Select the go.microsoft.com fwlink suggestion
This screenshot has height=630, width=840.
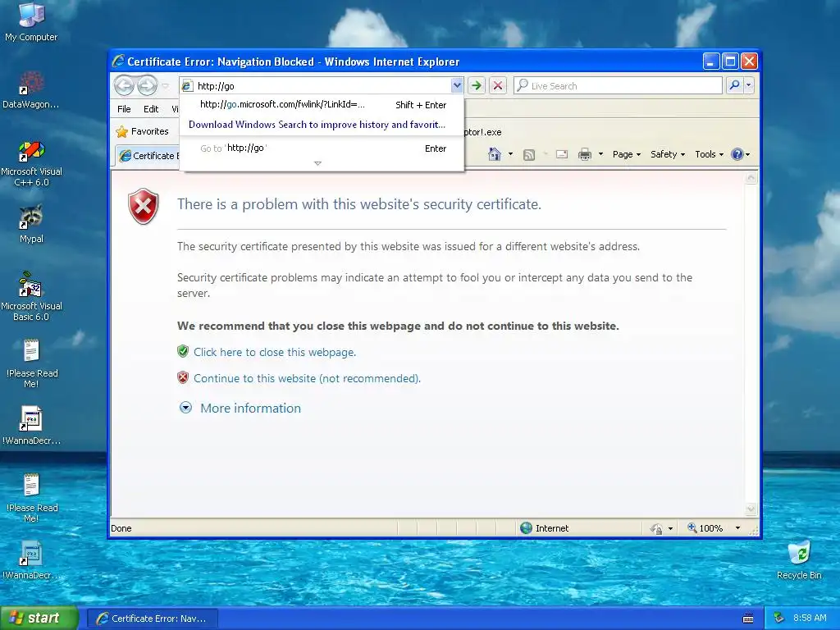[x=322, y=104]
